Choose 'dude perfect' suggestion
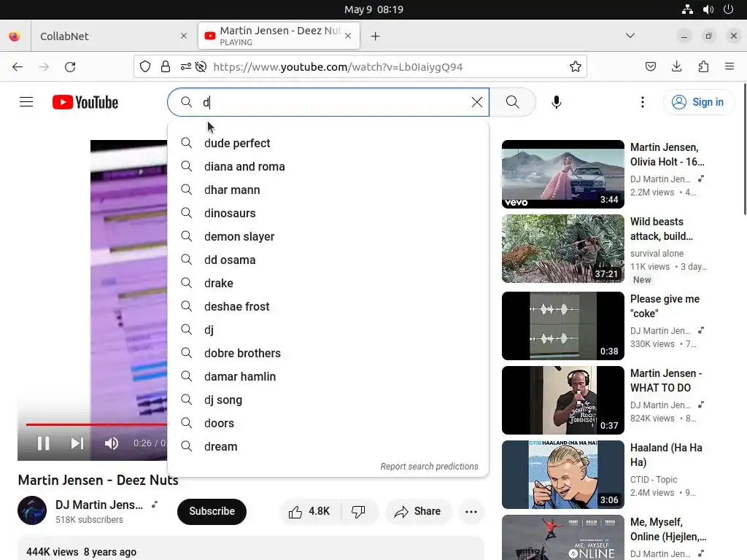Viewport: 747px width, 560px height. 328,143
